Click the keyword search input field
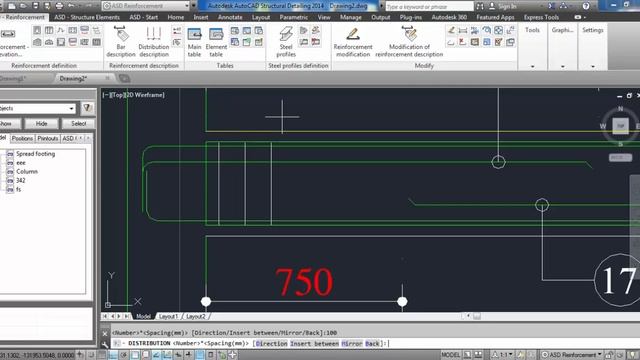Image resolution: width=640 pixels, height=360 pixels. tap(429, 7)
